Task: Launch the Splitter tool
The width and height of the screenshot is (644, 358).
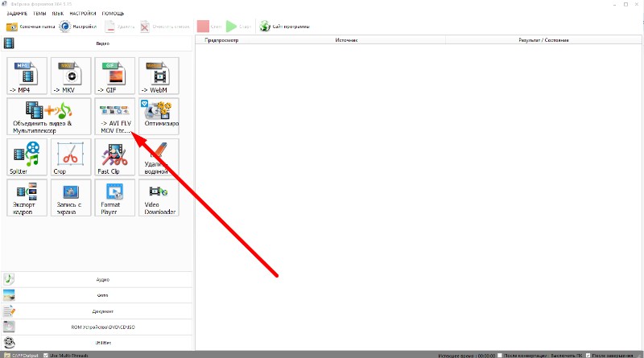Action: (27, 157)
